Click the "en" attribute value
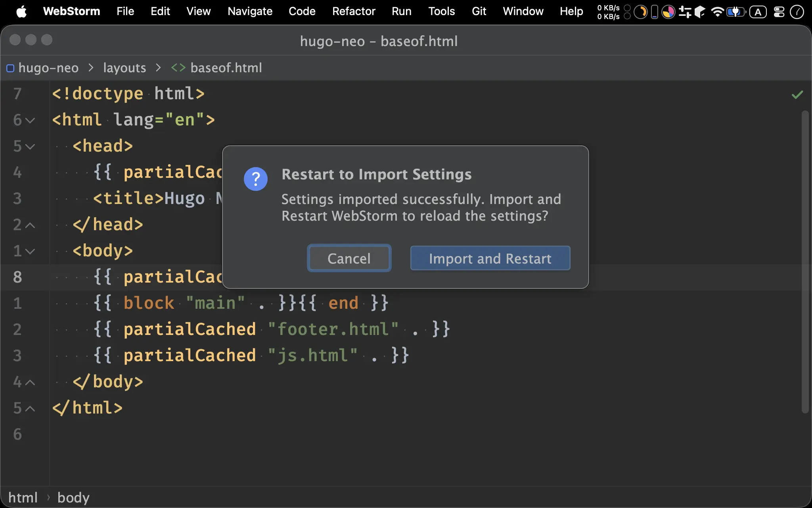Image resolution: width=812 pixels, height=508 pixels. click(185, 120)
